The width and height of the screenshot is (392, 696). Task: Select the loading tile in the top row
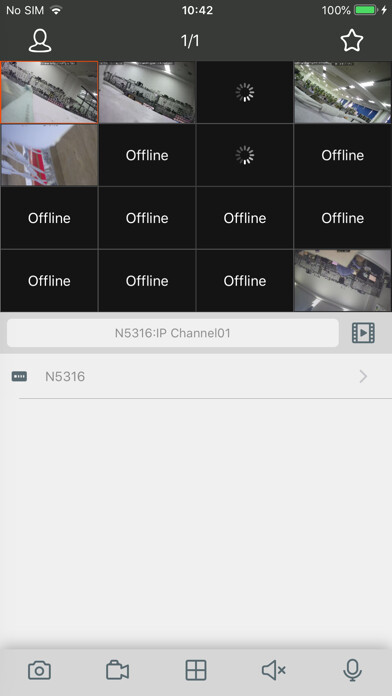pyautogui.click(x=245, y=92)
